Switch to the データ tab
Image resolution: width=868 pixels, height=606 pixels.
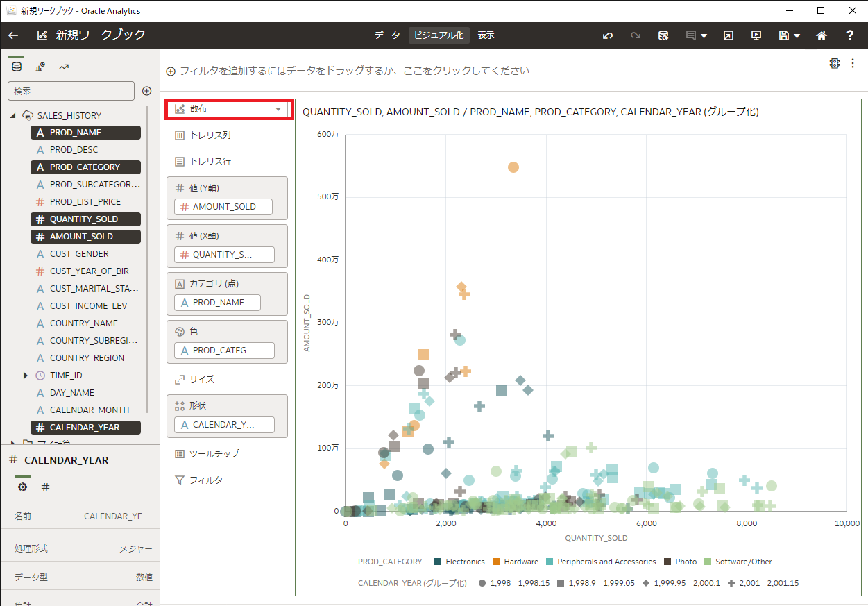point(387,35)
